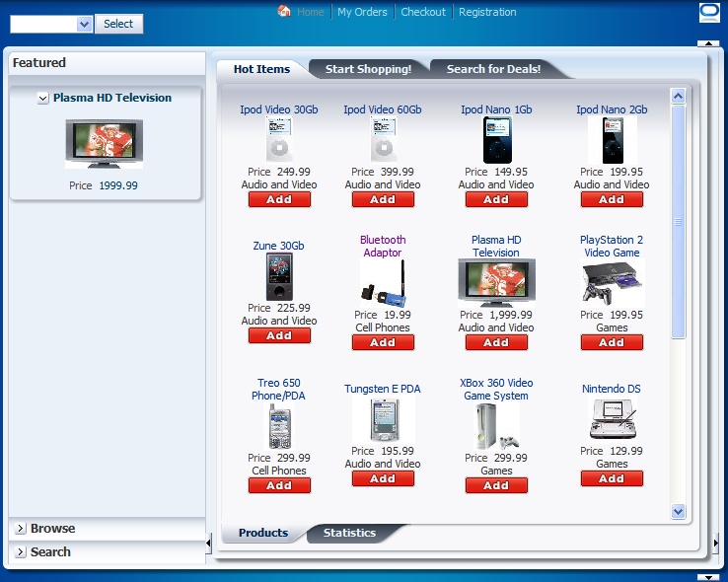Add Bluetooth Adaptor to cart
Viewport: 728px width, 582px height.
383,342
